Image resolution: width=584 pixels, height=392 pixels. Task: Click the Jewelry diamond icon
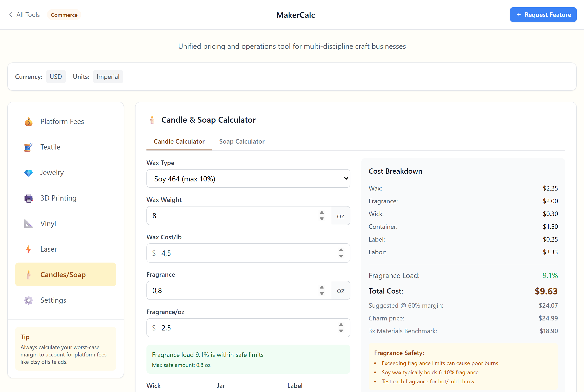coord(28,173)
